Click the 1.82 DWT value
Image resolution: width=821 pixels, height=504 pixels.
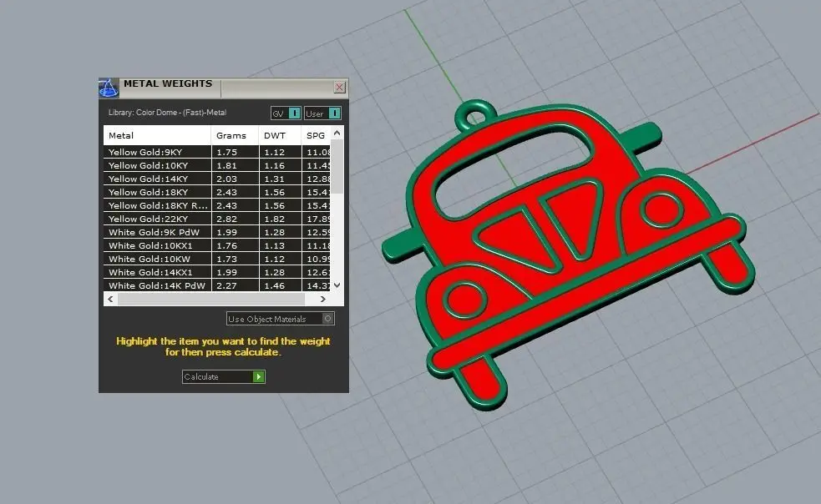coord(275,219)
